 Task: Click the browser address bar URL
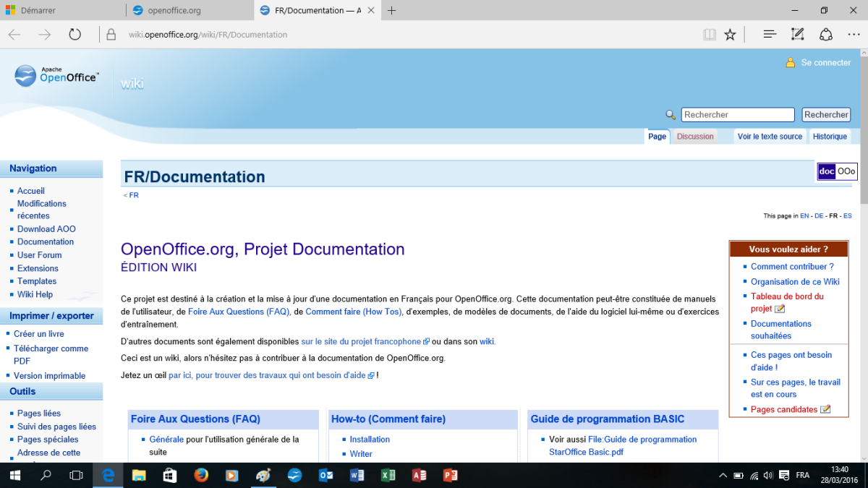[208, 34]
